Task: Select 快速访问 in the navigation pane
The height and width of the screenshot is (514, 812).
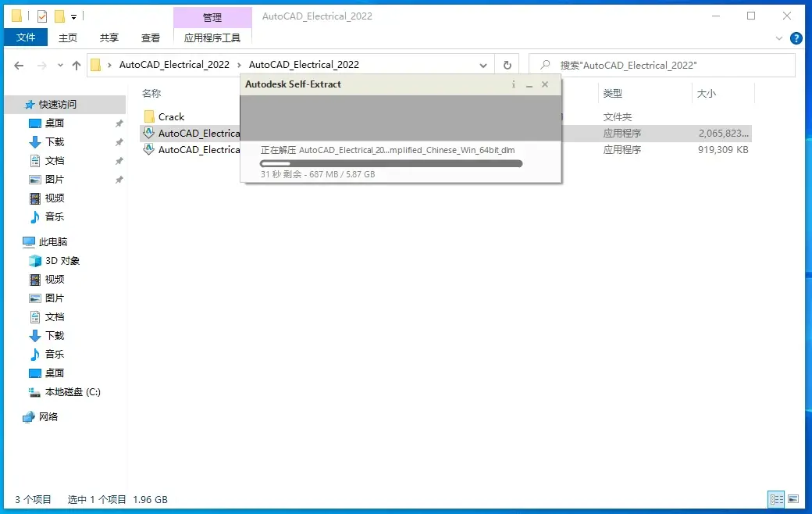Action: click(x=58, y=104)
